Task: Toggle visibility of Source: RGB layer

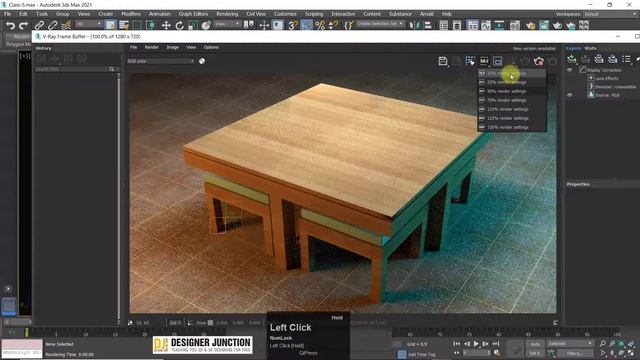Action: point(570,95)
